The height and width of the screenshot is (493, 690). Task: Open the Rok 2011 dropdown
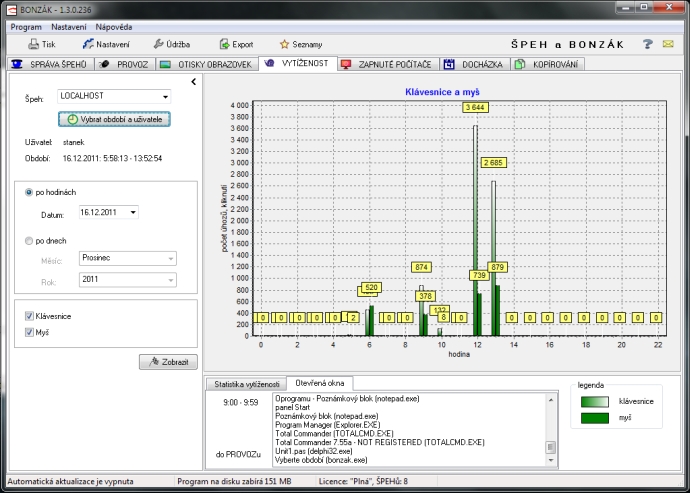[x=128, y=280]
